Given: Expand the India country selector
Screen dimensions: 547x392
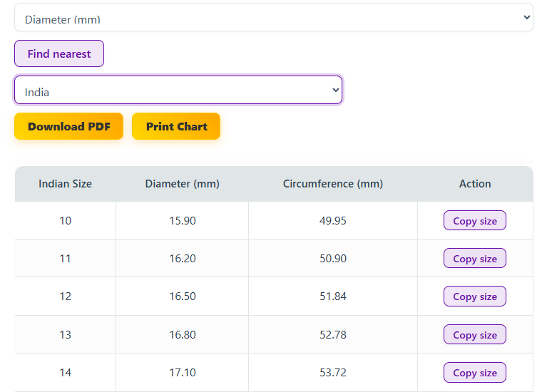Looking at the screenshot, I should tap(178, 91).
